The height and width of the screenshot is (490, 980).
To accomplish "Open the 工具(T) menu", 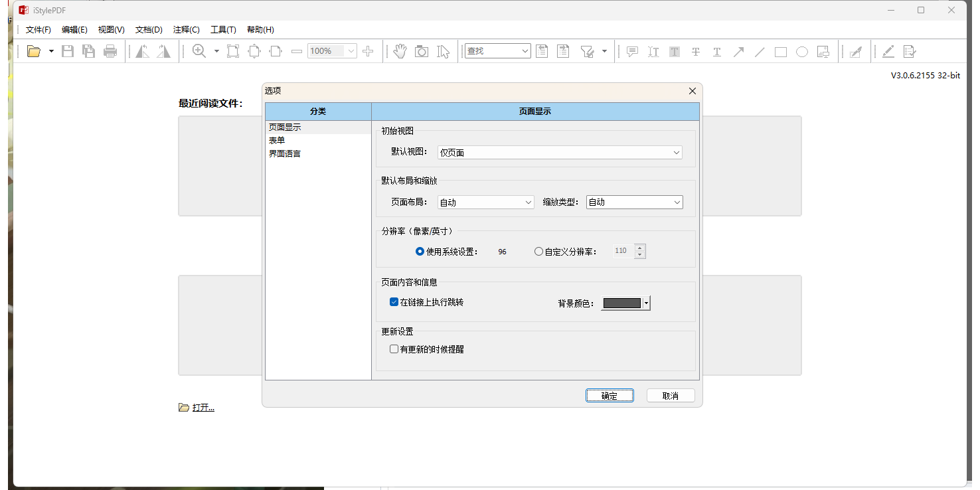I will coord(223,30).
